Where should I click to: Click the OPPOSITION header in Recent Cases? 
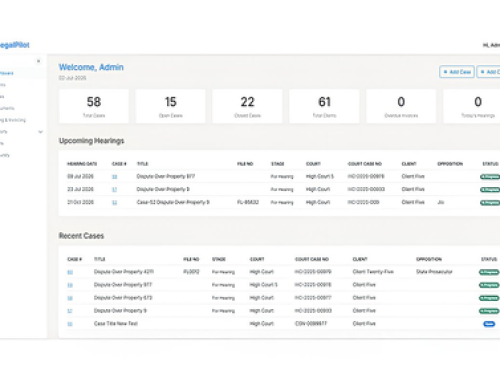429,259
